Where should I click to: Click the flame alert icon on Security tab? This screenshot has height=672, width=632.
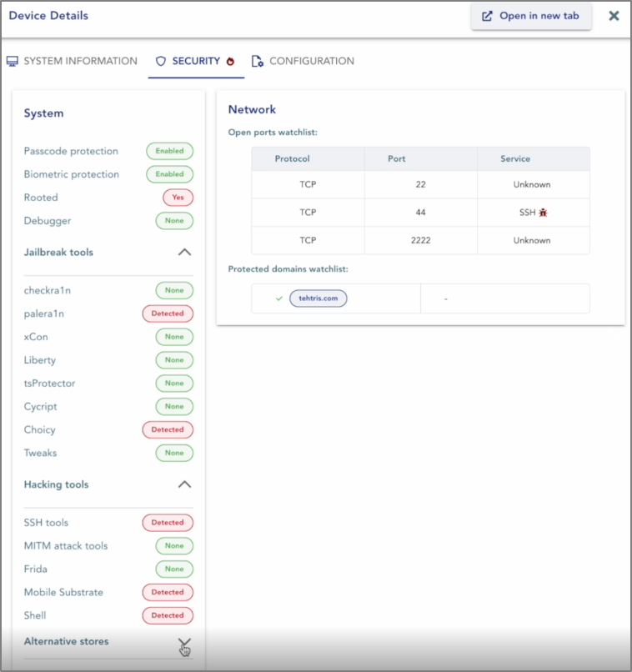click(230, 62)
